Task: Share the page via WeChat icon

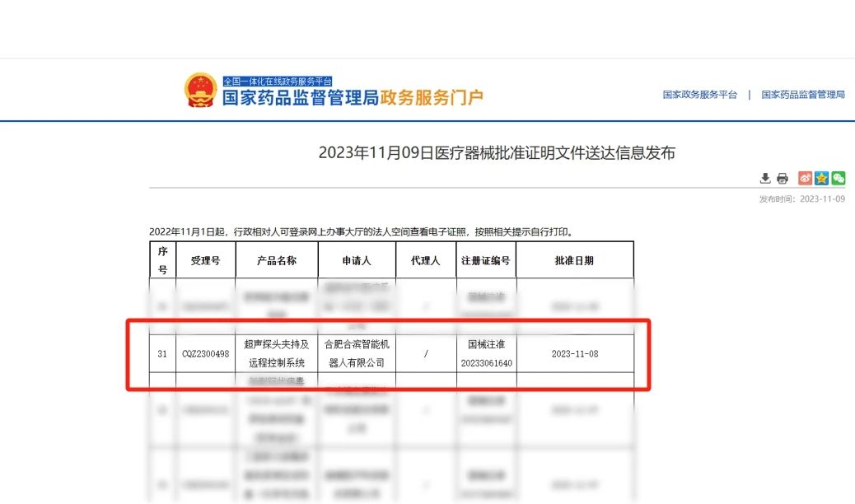Action: [x=838, y=179]
